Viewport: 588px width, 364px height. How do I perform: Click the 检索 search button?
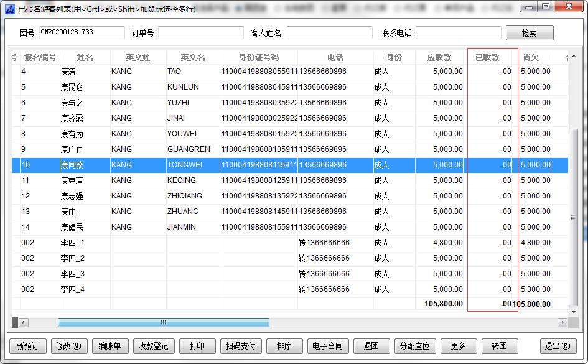[x=529, y=33]
